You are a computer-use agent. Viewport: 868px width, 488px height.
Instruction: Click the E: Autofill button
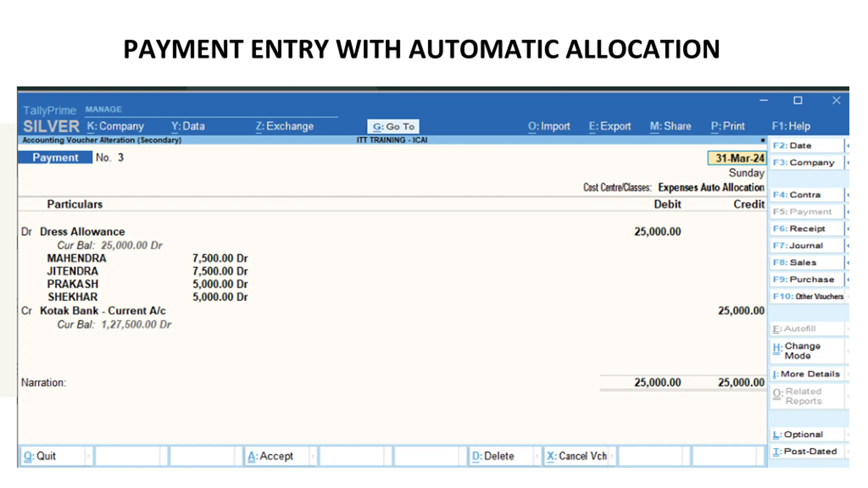click(x=807, y=329)
